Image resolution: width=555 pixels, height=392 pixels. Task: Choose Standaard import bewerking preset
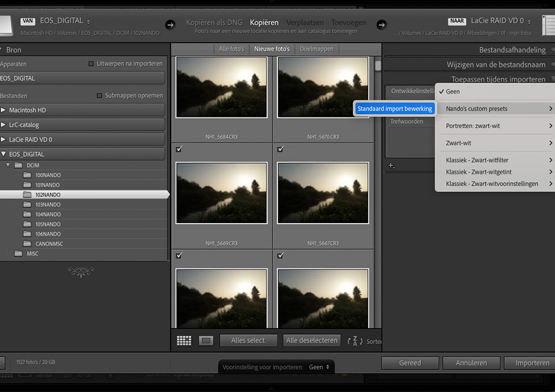click(395, 109)
